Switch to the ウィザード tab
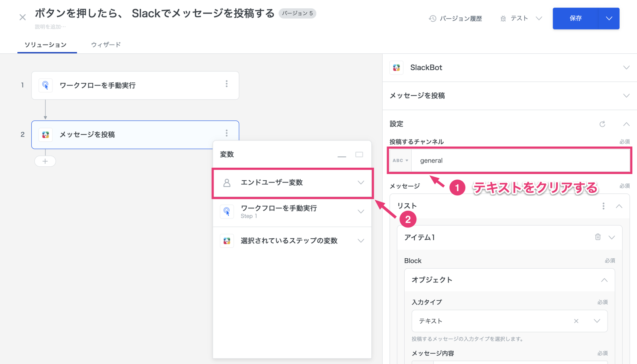The width and height of the screenshot is (637, 364). point(106,45)
